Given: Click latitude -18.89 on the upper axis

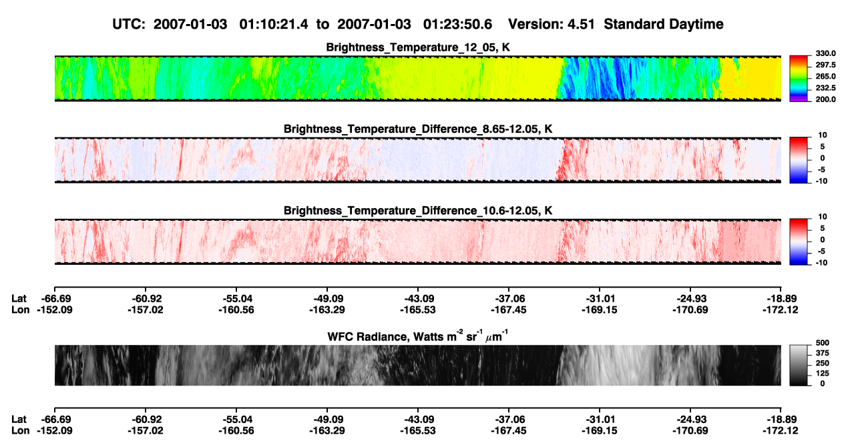Looking at the screenshot, I should 781,299.
